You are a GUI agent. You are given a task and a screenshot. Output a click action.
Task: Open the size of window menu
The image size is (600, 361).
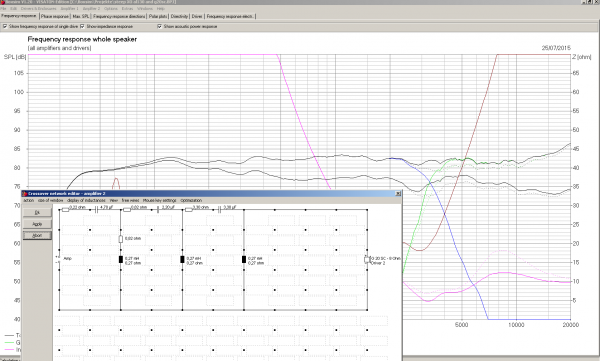click(51, 200)
